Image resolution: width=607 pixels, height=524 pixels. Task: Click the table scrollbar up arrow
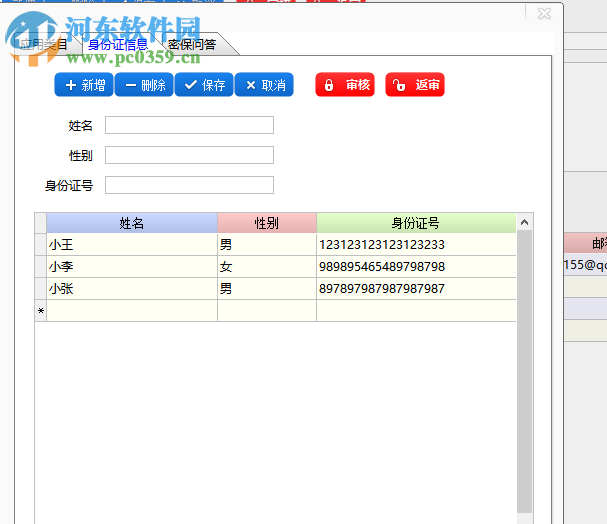(525, 222)
